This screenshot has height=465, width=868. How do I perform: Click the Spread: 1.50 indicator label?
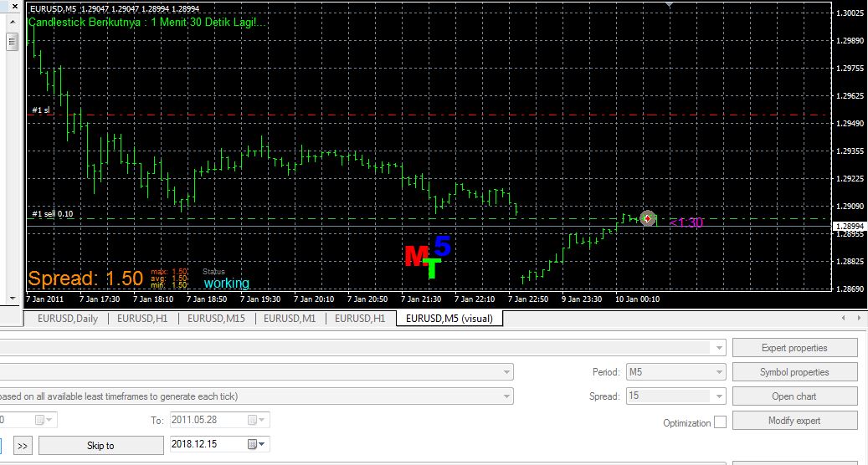pyautogui.click(x=86, y=278)
